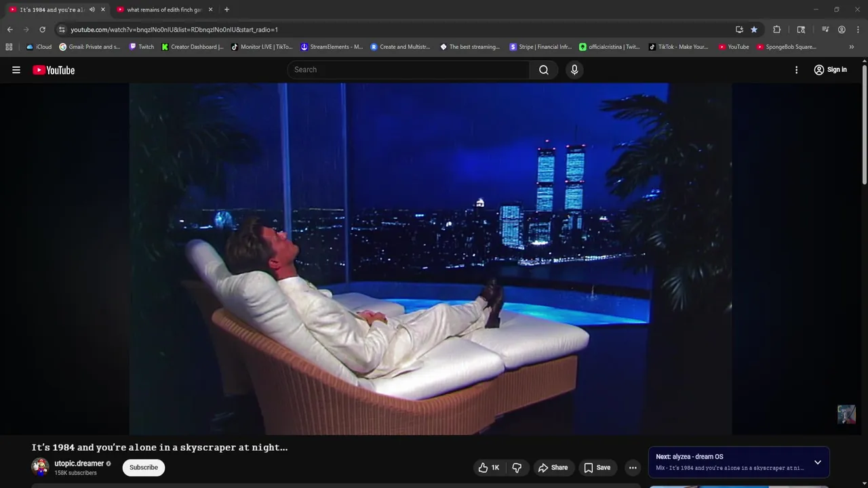
Task: Share this video
Action: click(x=553, y=468)
